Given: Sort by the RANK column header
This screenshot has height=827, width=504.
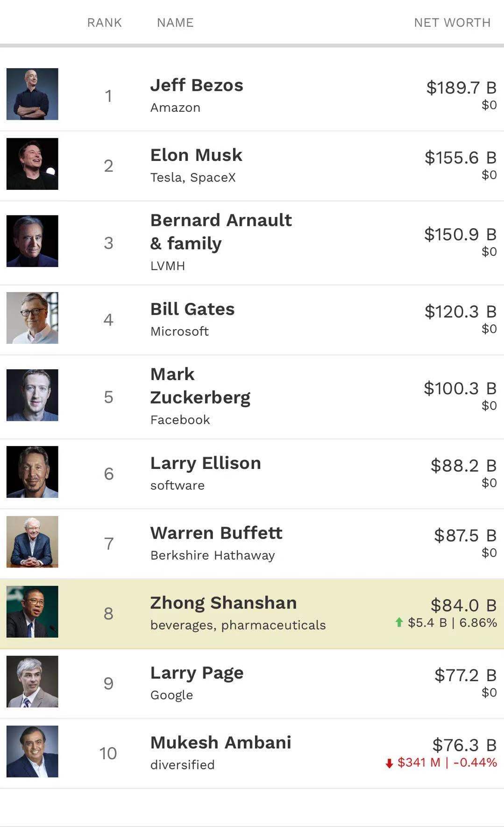Looking at the screenshot, I should point(104,22).
